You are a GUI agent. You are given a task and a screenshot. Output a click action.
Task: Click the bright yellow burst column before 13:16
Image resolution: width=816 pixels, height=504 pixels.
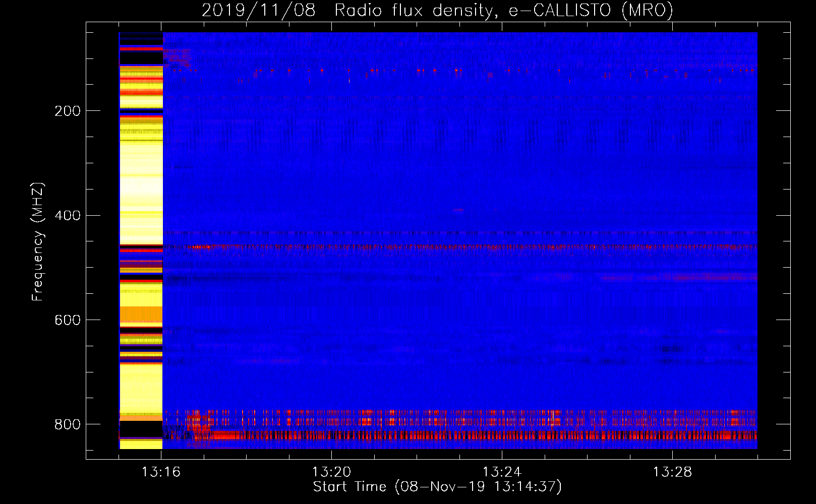[x=141, y=240]
